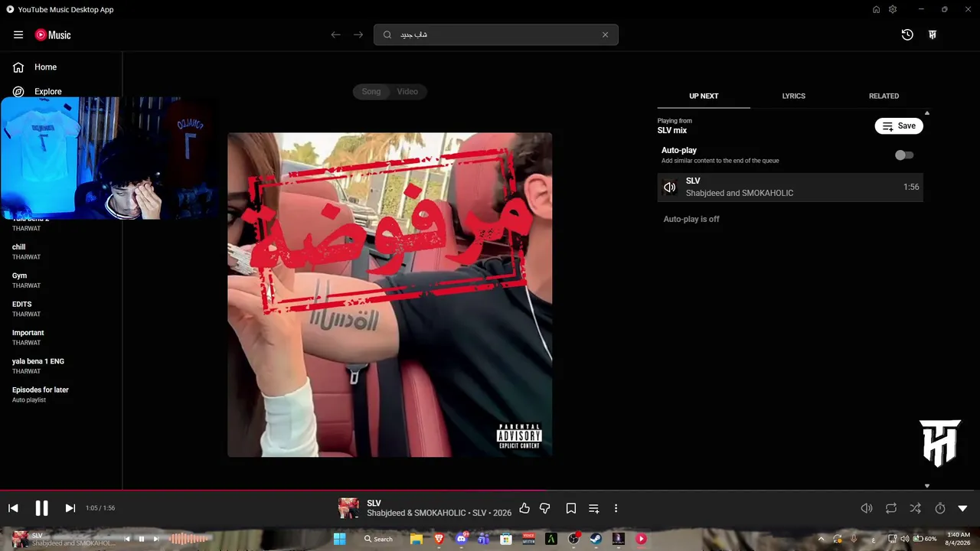Click the Save queue button
Screen dimensions: 980x551
pyautogui.click(x=899, y=126)
